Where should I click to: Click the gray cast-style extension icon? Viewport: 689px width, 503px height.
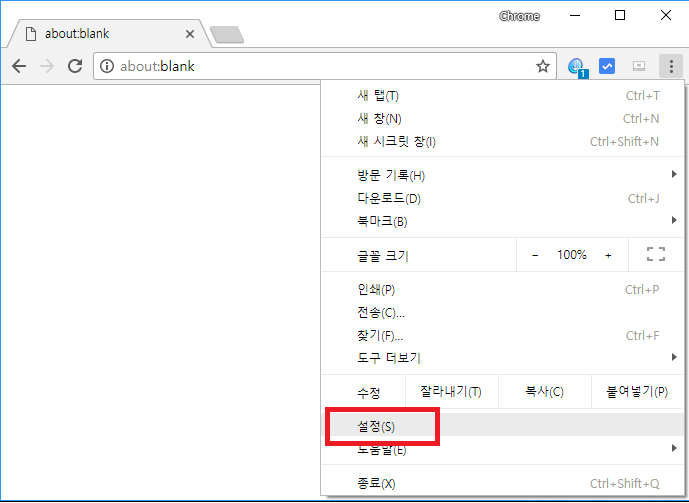point(638,66)
